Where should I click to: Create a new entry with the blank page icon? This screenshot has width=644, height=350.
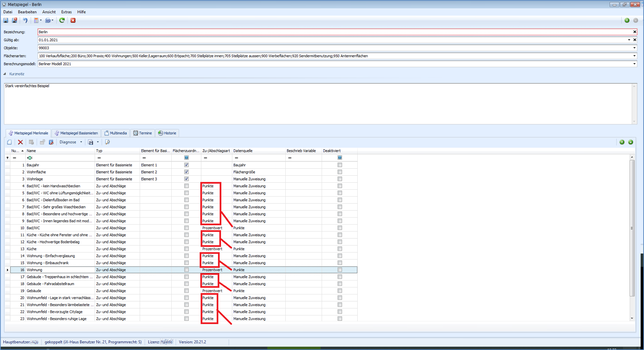click(x=9, y=142)
